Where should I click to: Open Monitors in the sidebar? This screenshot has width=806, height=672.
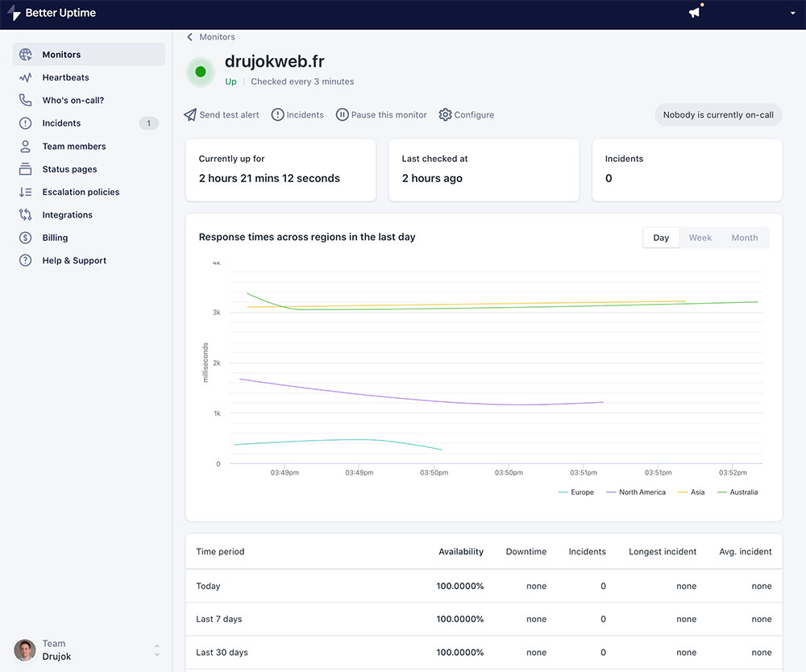(89, 55)
